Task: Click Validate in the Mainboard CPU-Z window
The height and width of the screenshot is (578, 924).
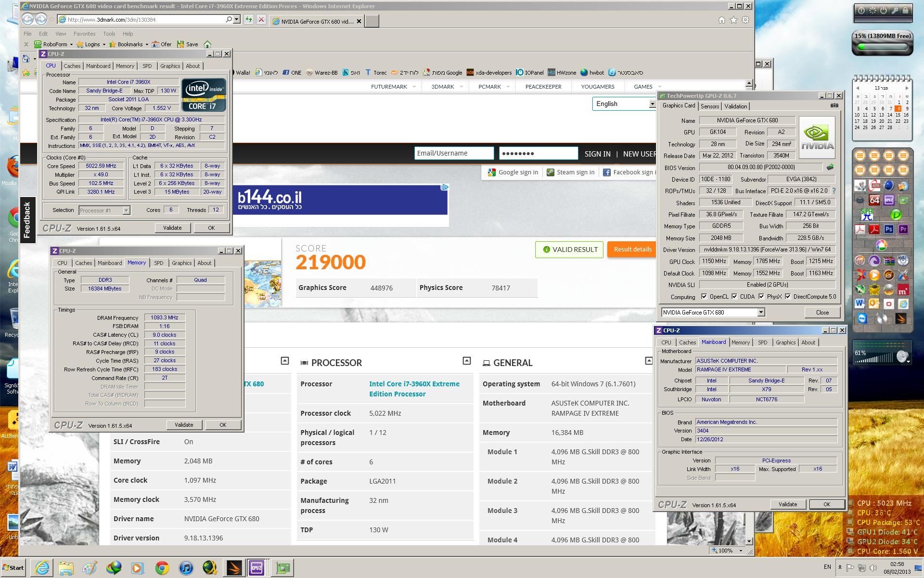Action: pos(787,504)
